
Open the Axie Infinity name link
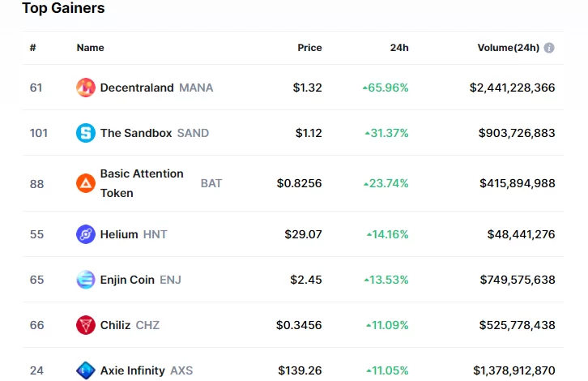coord(133,370)
